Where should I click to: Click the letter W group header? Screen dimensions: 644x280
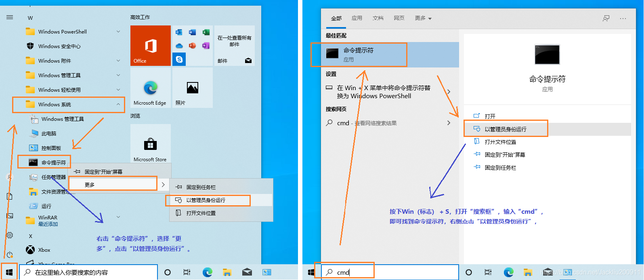click(30, 18)
